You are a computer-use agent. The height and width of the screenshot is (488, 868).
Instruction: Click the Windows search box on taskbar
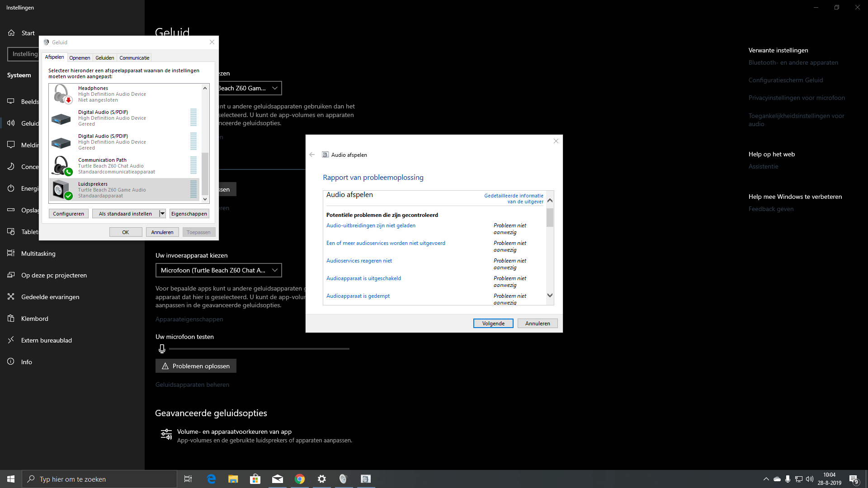pyautogui.click(x=99, y=479)
